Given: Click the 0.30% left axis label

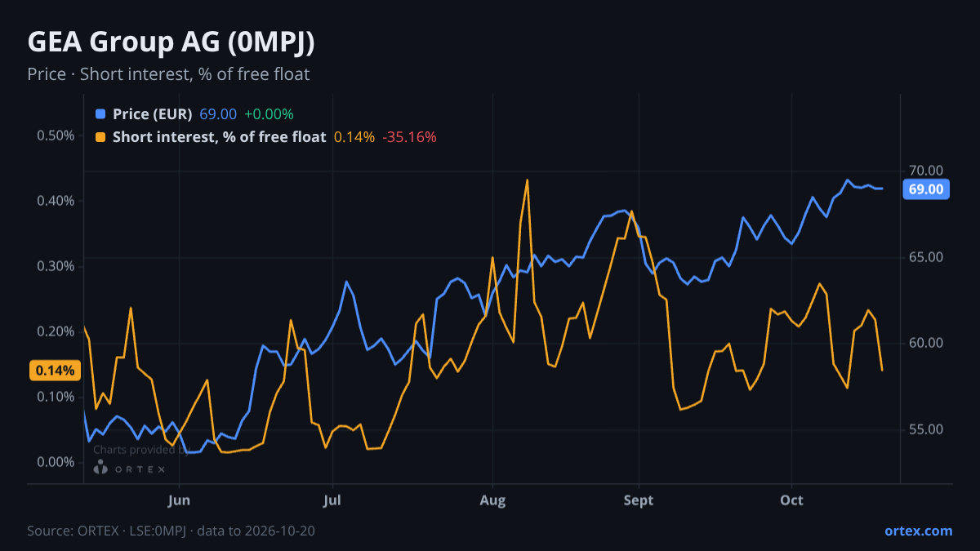Looking at the screenshot, I should click(x=56, y=266).
